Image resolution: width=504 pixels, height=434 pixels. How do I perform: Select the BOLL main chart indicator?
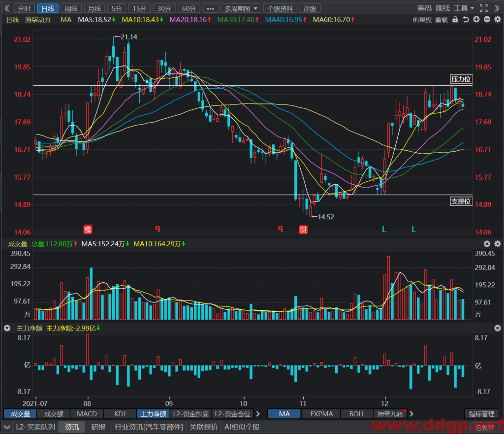(x=357, y=414)
